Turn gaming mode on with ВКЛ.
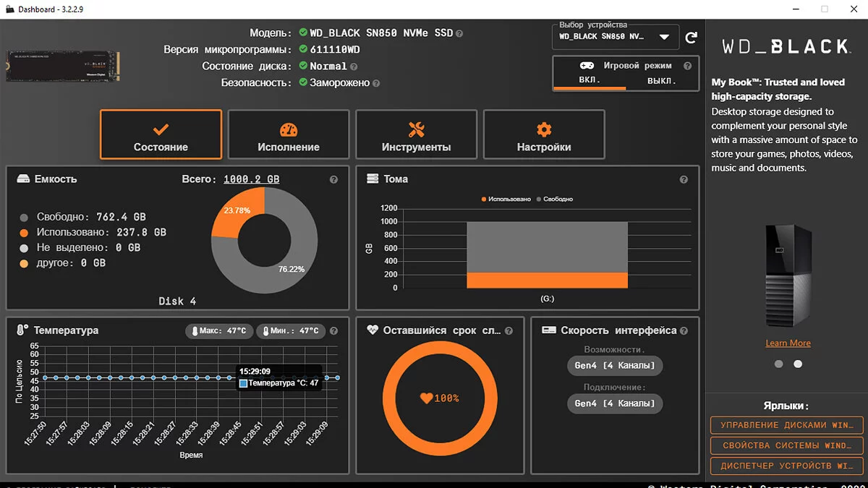This screenshot has width=868, height=488. coord(590,80)
